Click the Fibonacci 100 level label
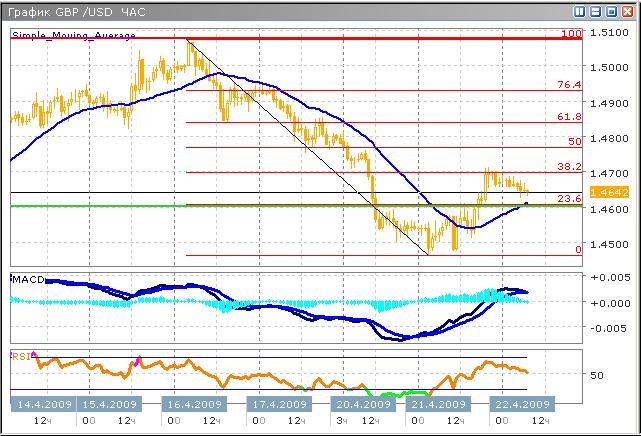 [571, 34]
